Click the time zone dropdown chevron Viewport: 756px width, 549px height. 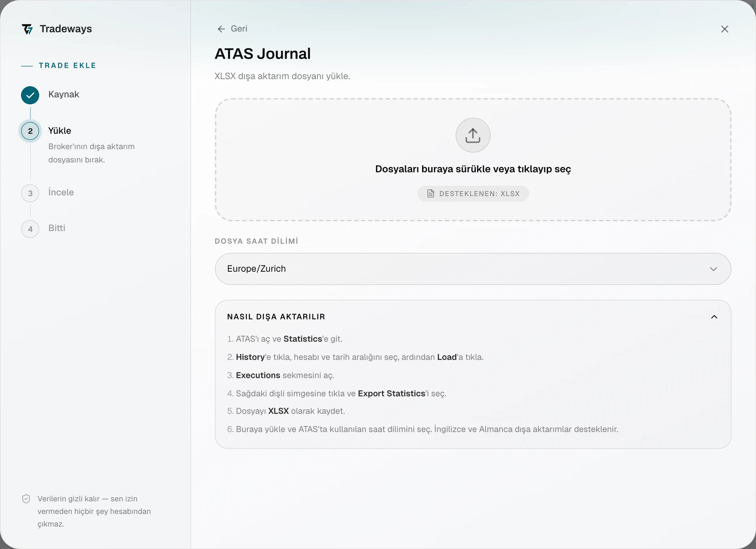pyautogui.click(x=713, y=269)
